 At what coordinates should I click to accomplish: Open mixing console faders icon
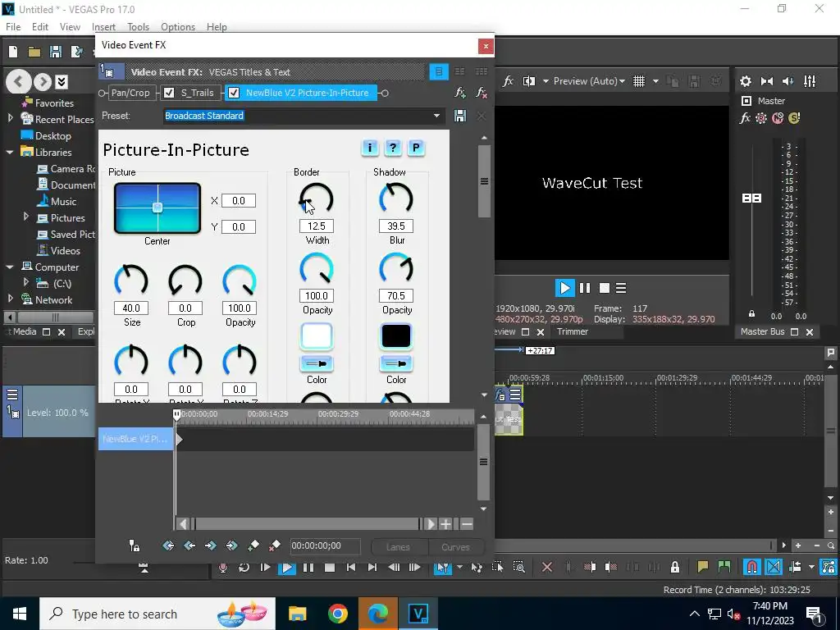tap(810, 81)
